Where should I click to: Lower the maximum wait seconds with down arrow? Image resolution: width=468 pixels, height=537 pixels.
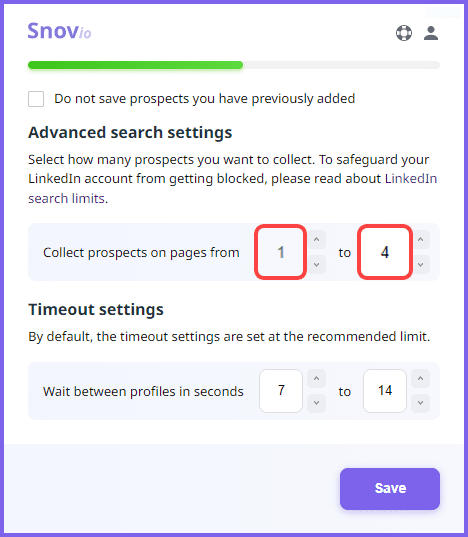420,403
